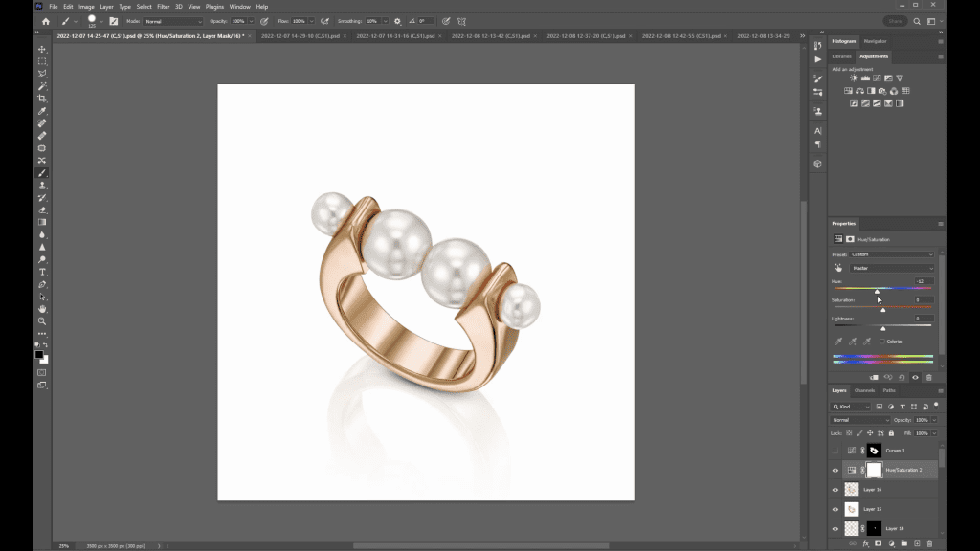Open Flow value dropdown arrow
Screen dimensions: 980x551
point(311,21)
